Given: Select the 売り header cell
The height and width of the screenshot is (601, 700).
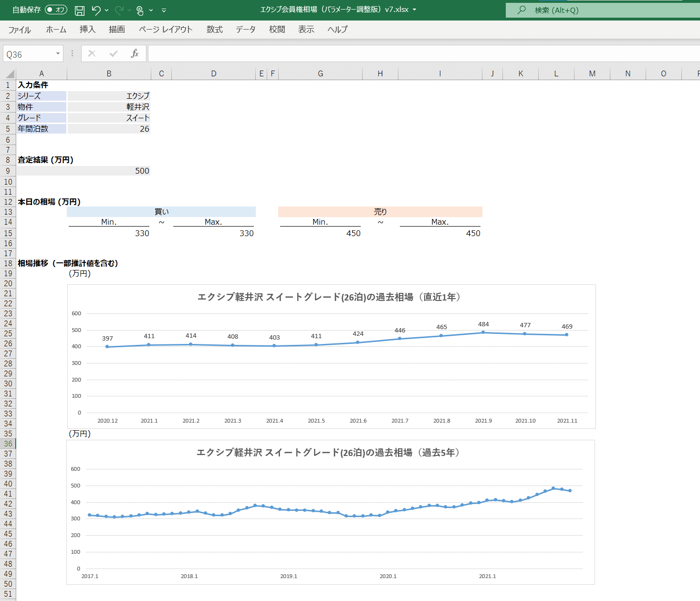Looking at the screenshot, I should point(380,212).
